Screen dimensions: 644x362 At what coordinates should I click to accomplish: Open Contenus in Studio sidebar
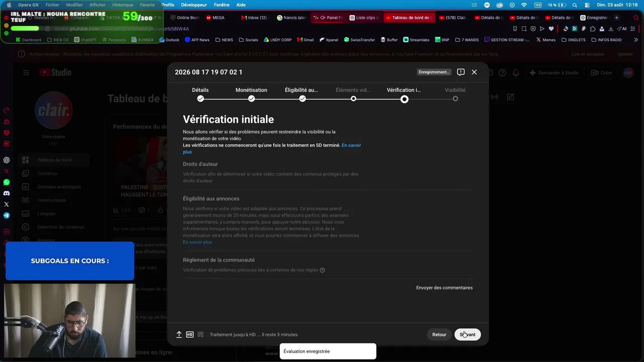pos(48,173)
